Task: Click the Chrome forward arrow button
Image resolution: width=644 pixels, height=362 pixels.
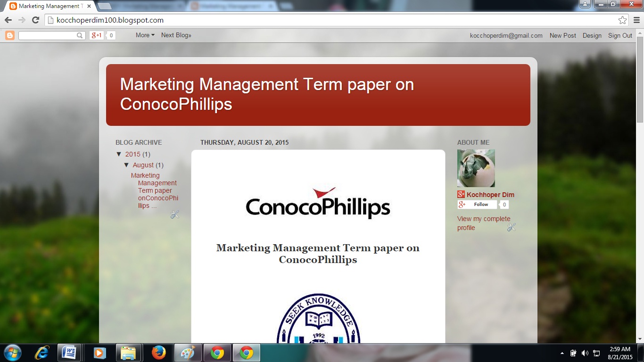Action: pyautogui.click(x=22, y=20)
